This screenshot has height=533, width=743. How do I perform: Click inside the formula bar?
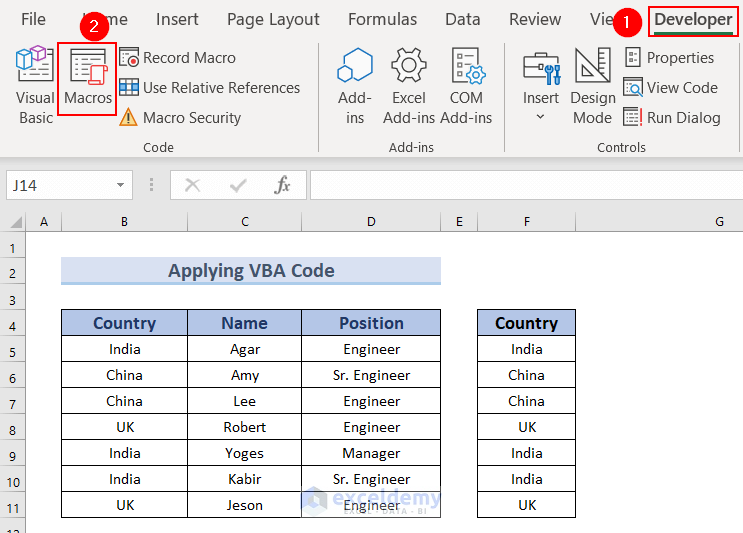pyautogui.click(x=520, y=185)
